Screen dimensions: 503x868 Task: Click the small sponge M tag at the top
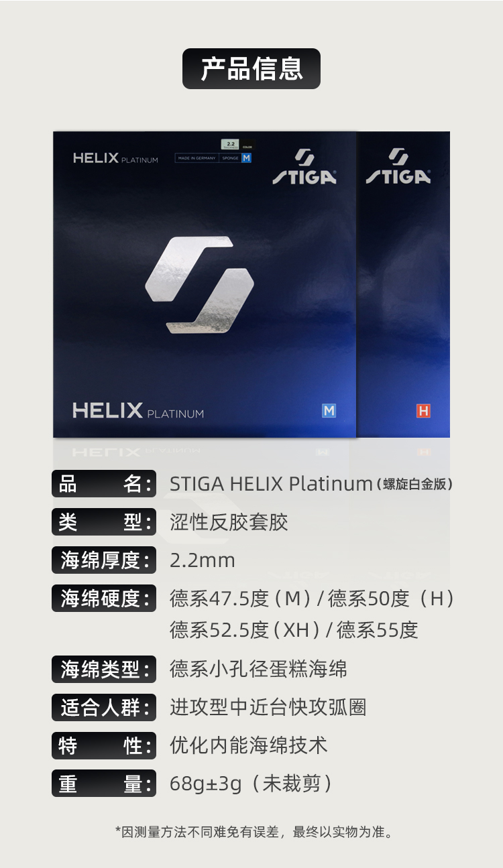pos(246,158)
